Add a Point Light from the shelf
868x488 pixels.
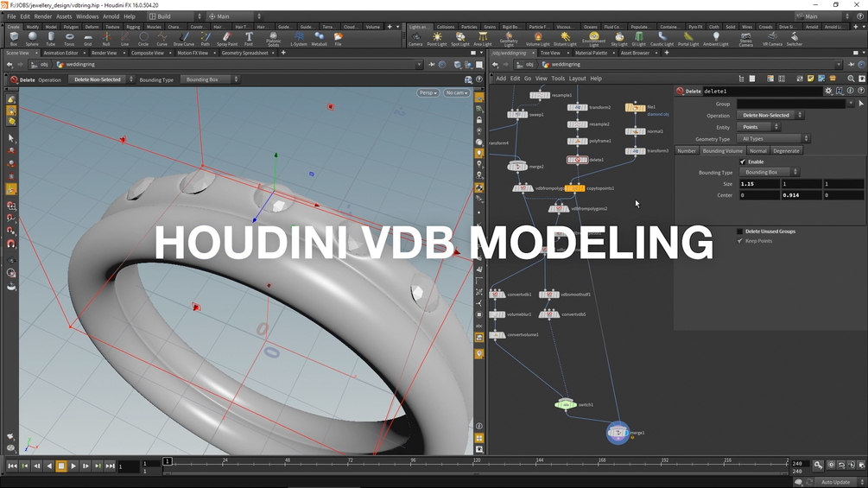[x=437, y=39]
